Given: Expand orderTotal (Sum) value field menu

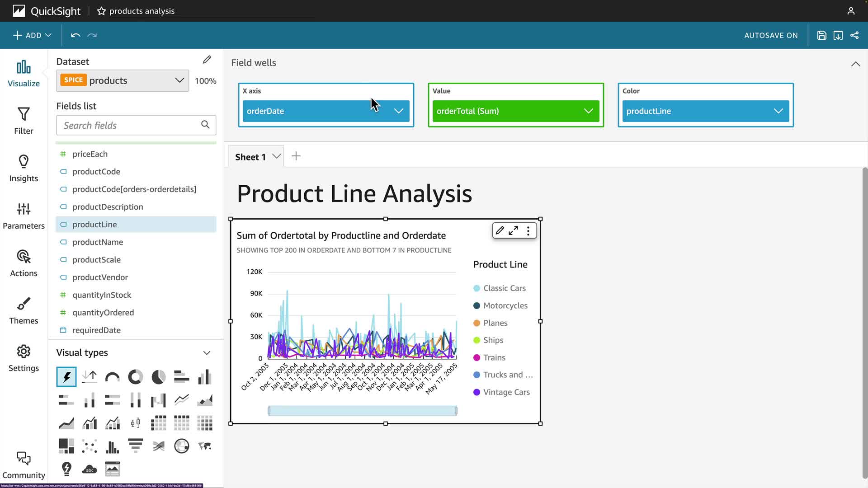Looking at the screenshot, I should (x=588, y=111).
